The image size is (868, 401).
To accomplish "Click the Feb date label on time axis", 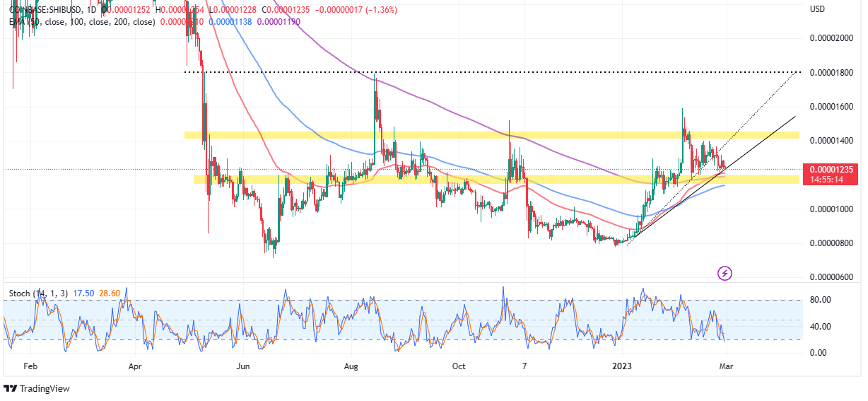I will point(29,366).
